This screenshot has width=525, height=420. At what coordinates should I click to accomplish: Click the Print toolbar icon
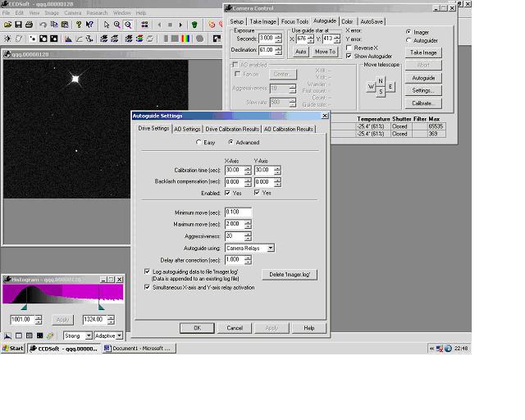click(x=30, y=25)
